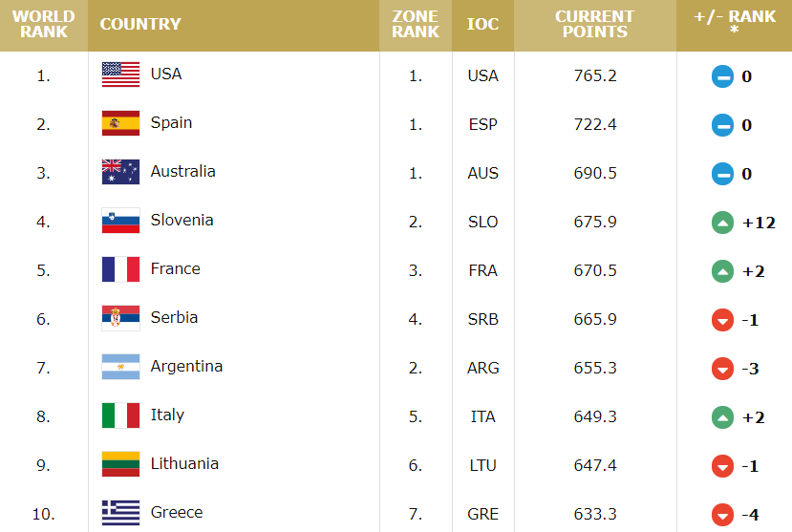Image resolution: width=792 pixels, height=532 pixels.
Task: Click the IOC column header
Action: tap(482, 25)
